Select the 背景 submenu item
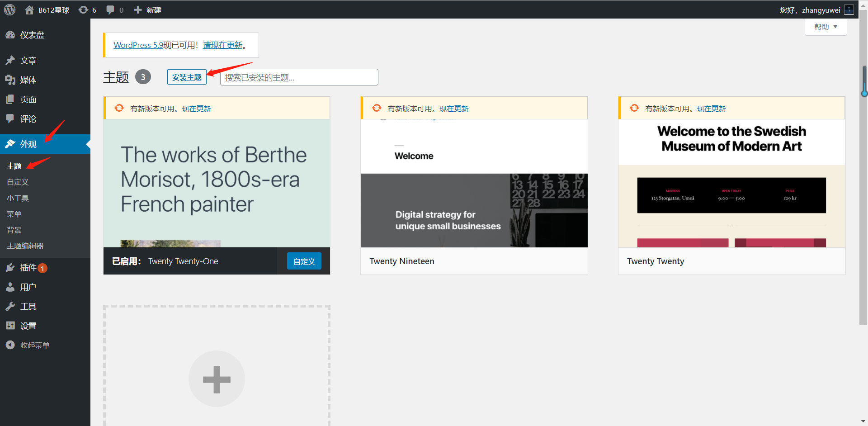 tap(14, 230)
